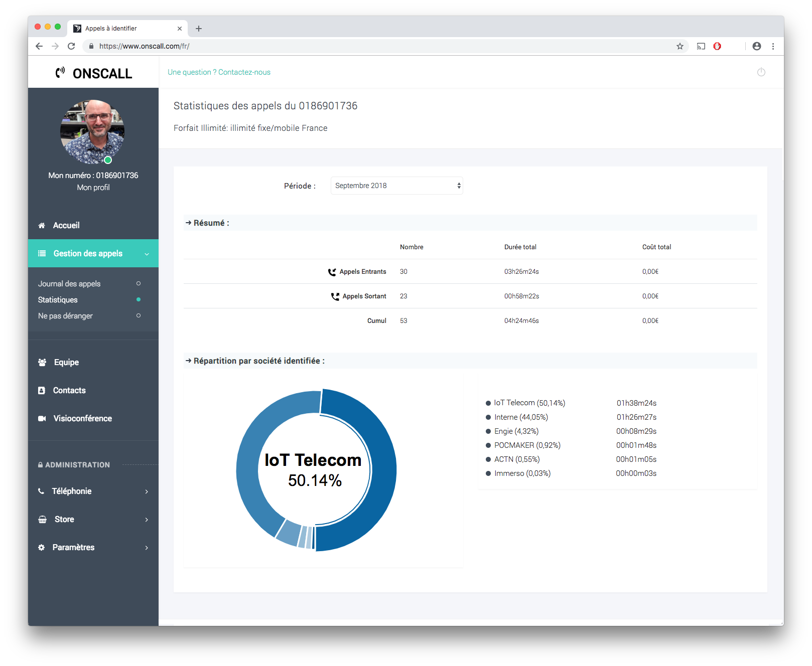Click the Administration lock icon
Viewport: 812px width, 666px height.
pyautogui.click(x=40, y=465)
